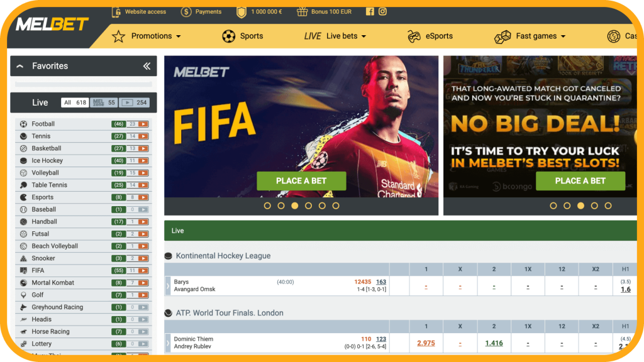
Task: Click odds 2.975 for Dominic Thiem
Action: coord(426,343)
